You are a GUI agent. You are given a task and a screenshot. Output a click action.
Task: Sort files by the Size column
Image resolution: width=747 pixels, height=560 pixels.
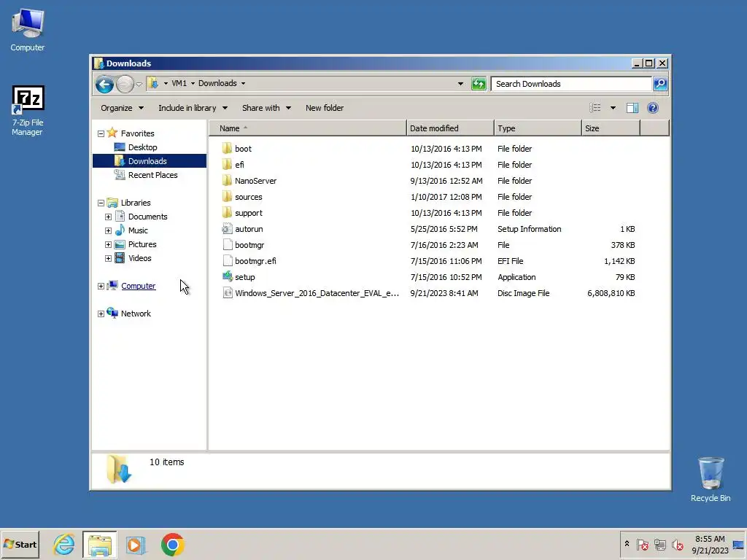611,128
